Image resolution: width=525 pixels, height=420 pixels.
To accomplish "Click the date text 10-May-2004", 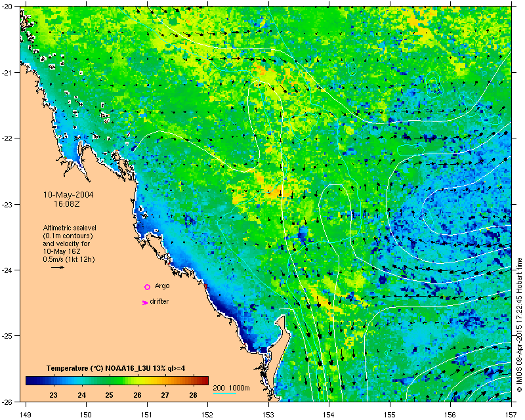I will [x=68, y=195].
